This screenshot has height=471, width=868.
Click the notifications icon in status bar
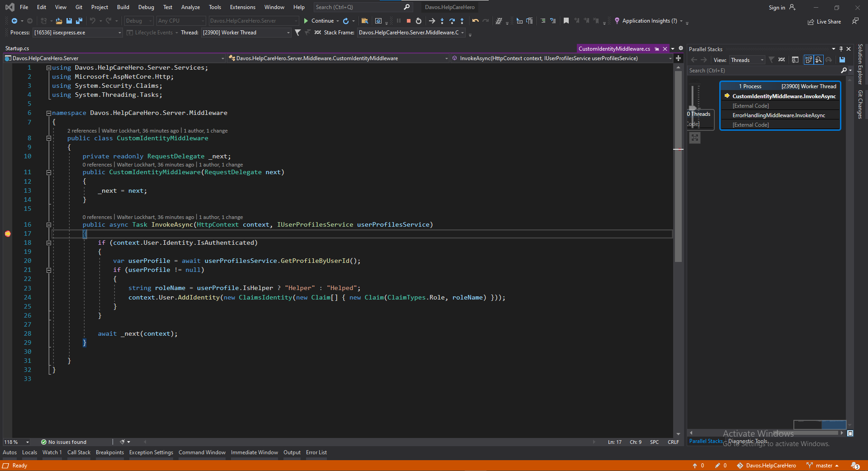855,466
